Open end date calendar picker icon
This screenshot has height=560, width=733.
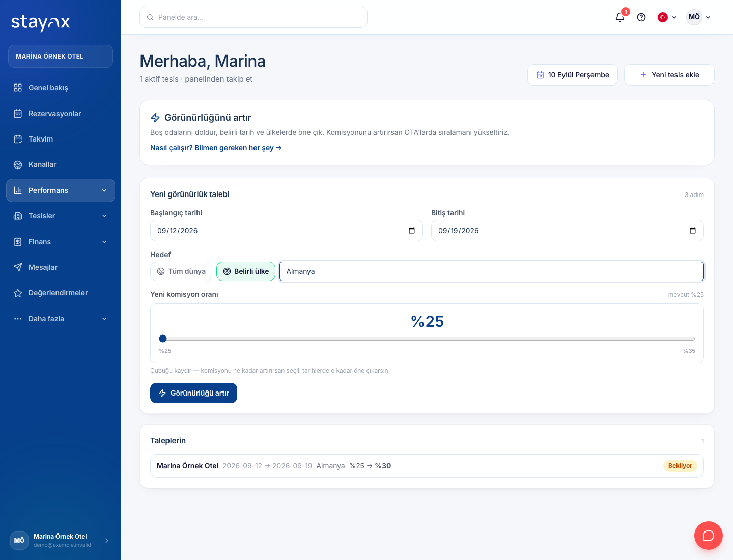pos(693,231)
